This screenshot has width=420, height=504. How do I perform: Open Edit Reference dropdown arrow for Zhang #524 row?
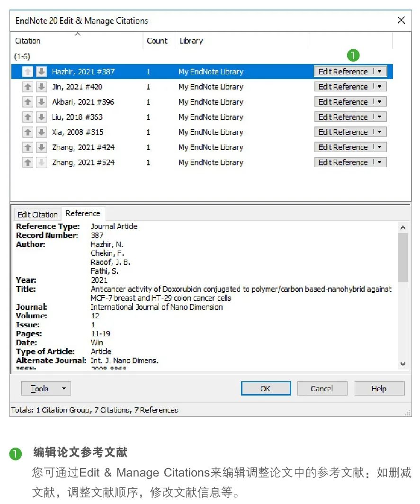point(379,162)
